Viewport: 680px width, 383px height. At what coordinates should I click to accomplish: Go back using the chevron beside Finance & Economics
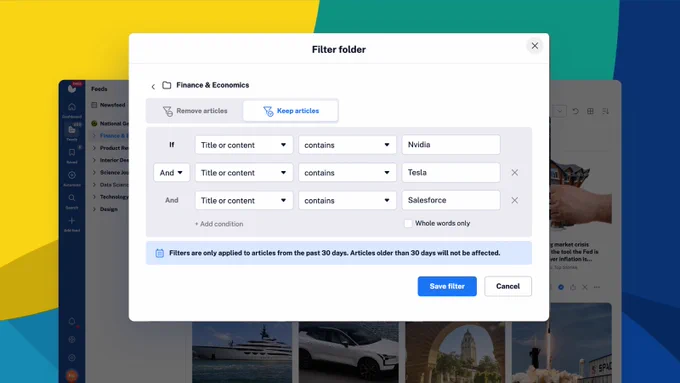point(153,86)
